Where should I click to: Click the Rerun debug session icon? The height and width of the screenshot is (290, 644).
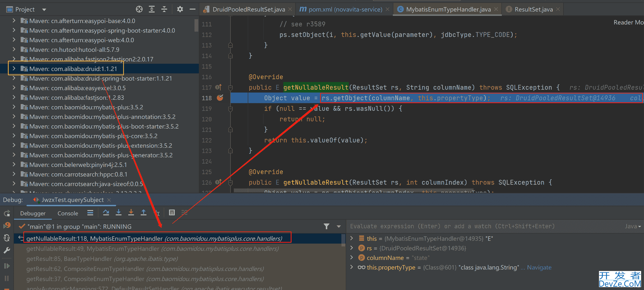(7, 213)
